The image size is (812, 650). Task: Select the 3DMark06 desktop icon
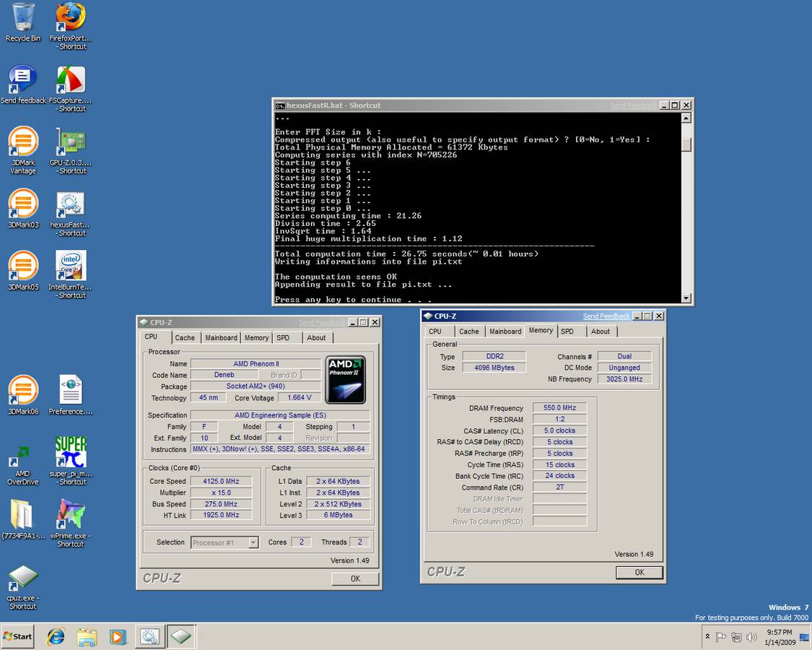point(23,396)
